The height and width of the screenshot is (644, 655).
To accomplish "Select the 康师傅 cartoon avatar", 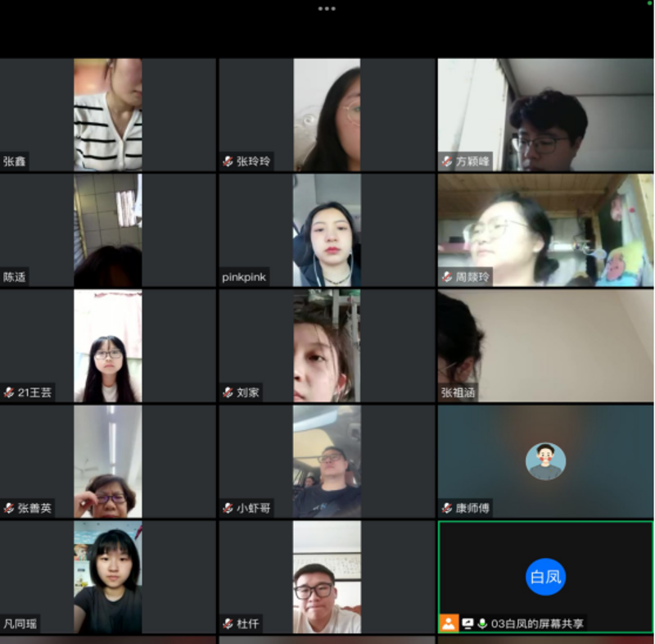I will (545, 461).
